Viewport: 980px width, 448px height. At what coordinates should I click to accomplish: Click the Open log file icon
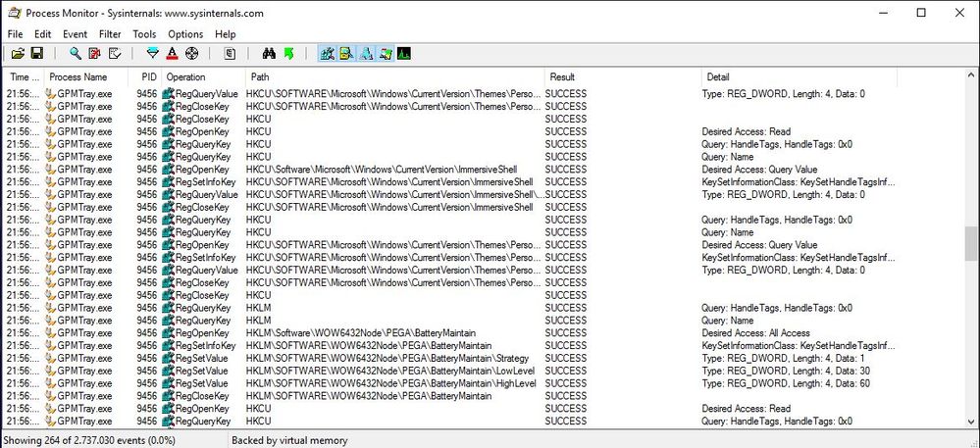coord(18,53)
